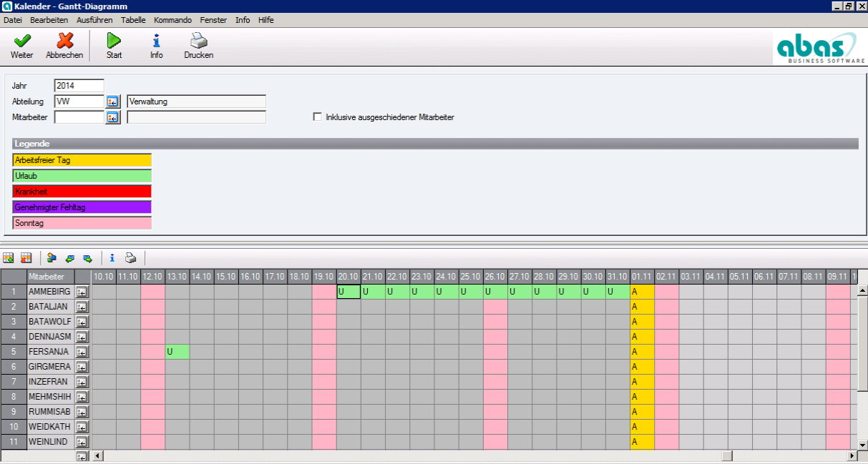Open the Mitarbeiter field lookup selector button
Viewport: 868px width, 464px height.
click(x=113, y=117)
